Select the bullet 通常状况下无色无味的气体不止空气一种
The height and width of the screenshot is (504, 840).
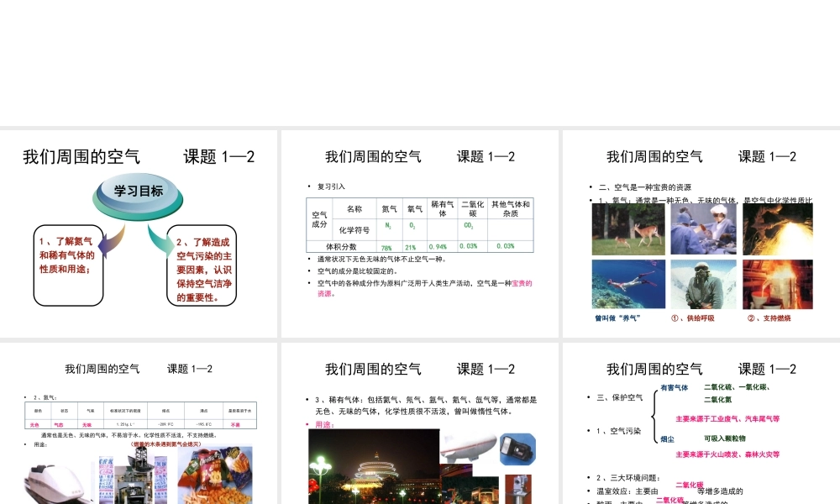click(382, 260)
